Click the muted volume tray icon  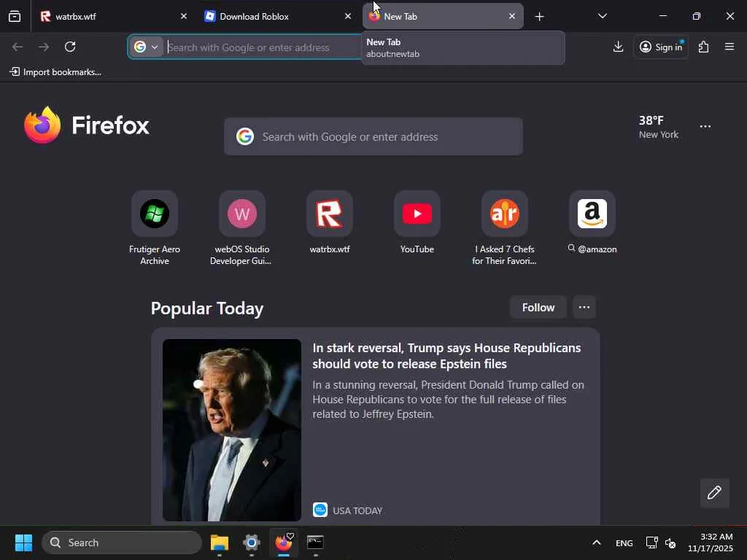pos(670,542)
